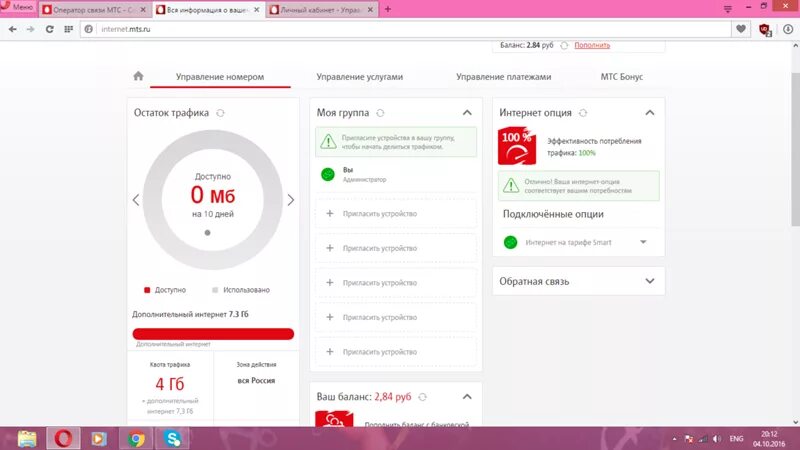Open the tab menu icon in title bar

(728, 9)
